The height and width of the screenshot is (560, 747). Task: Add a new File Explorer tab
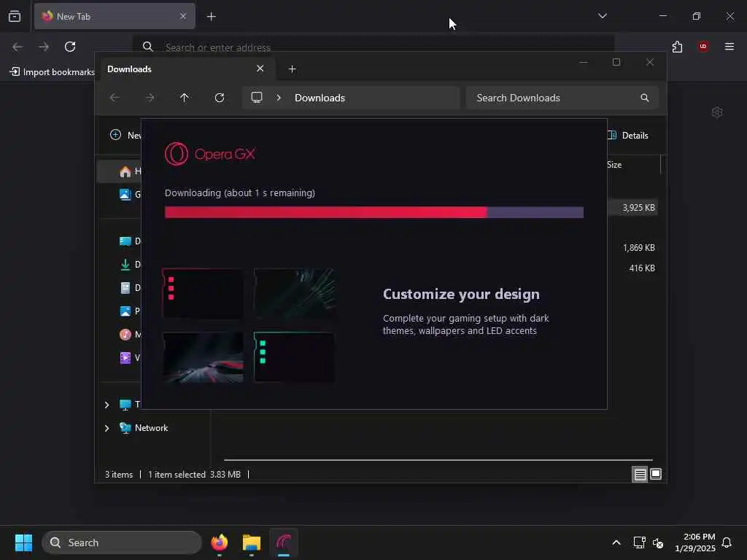293,69
